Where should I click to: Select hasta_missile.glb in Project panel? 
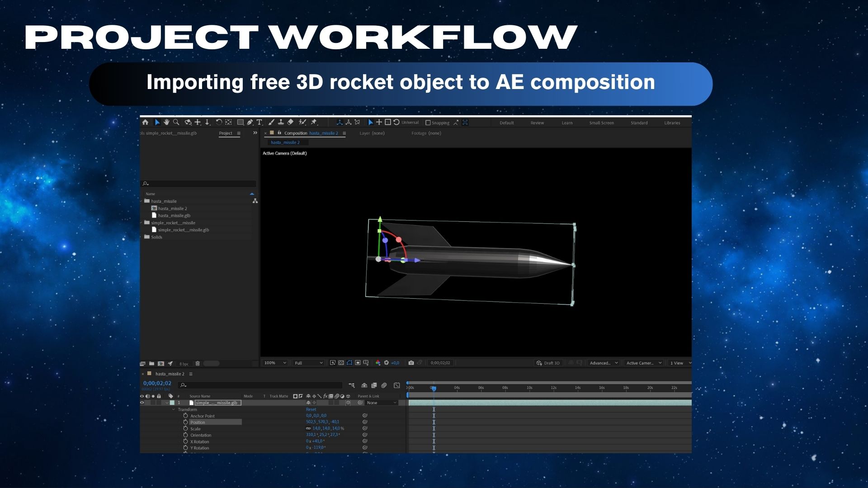pos(174,216)
